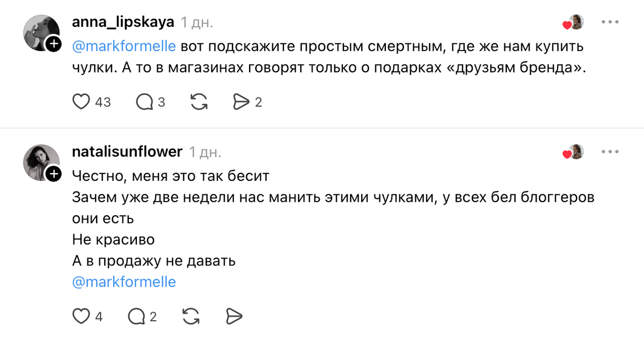This screenshot has width=644, height=338.
Task: Follow natalisunflower using the plus badge
Action: (x=53, y=173)
